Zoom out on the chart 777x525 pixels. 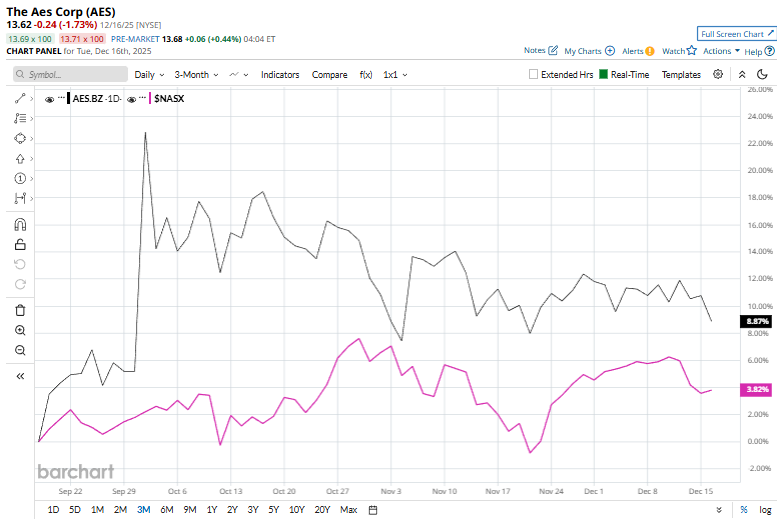(20, 350)
